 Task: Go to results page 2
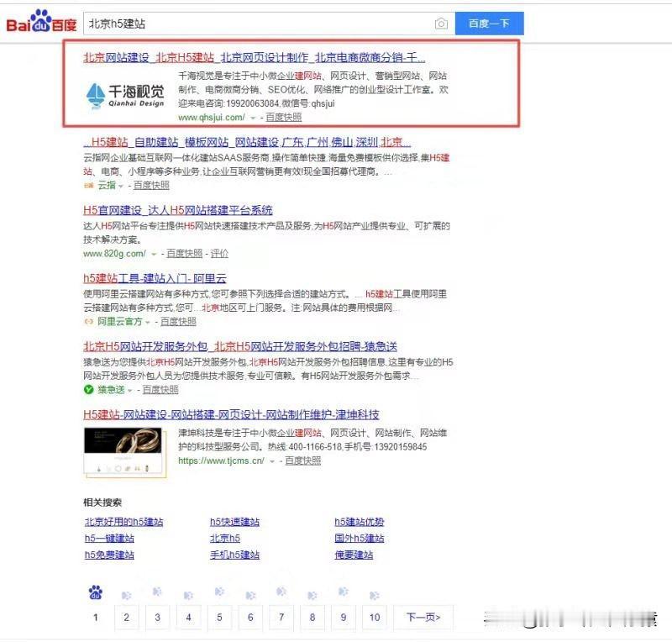point(127,618)
